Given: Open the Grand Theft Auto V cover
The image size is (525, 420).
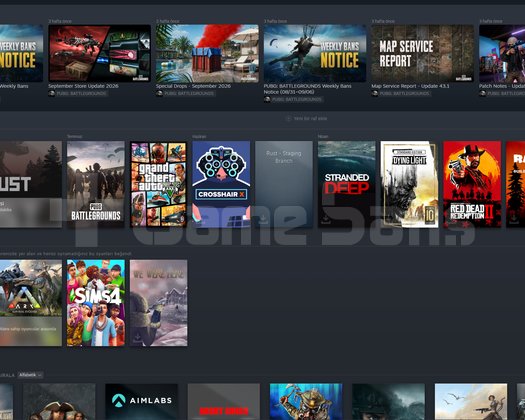Looking at the screenshot, I should click(x=159, y=184).
